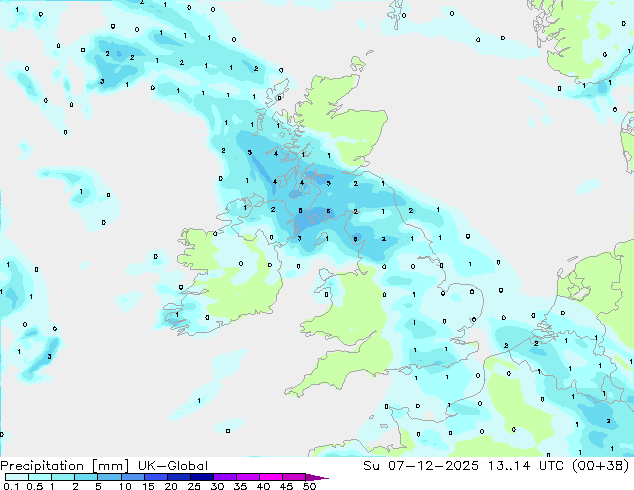Click the '50' legend scale label
Screen dimensions: 634x490
coord(309,486)
